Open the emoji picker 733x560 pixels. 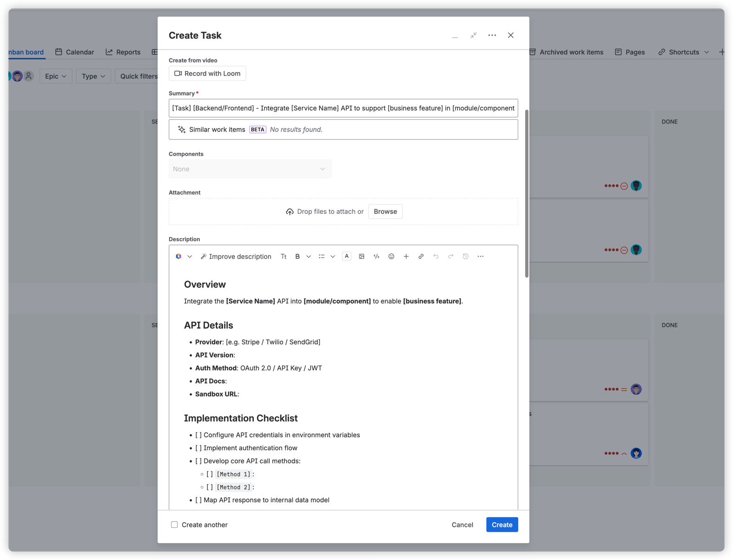tap(391, 257)
